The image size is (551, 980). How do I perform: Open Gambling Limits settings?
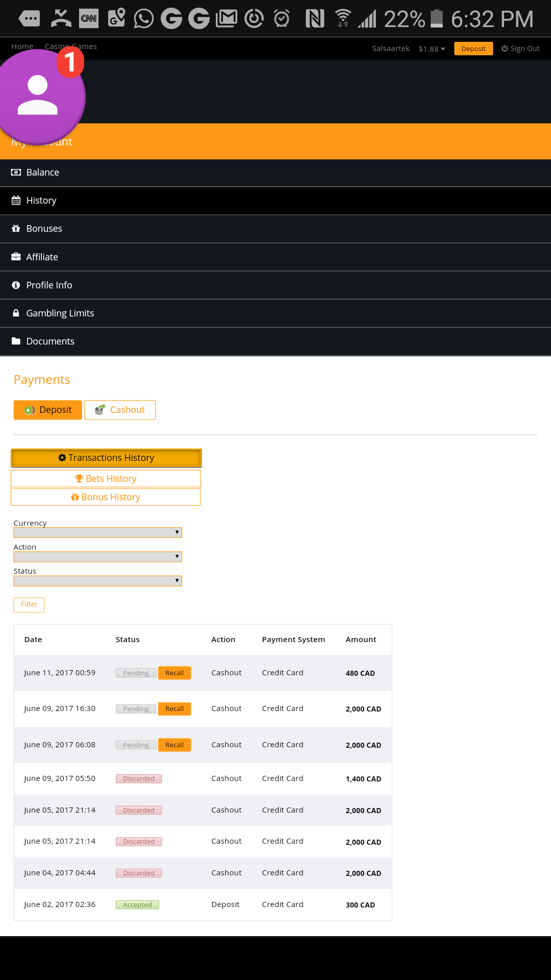pyautogui.click(x=275, y=313)
